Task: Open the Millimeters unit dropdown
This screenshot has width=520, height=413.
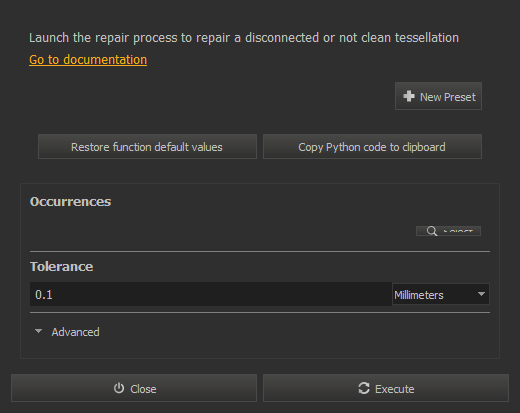Action: [x=441, y=294]
